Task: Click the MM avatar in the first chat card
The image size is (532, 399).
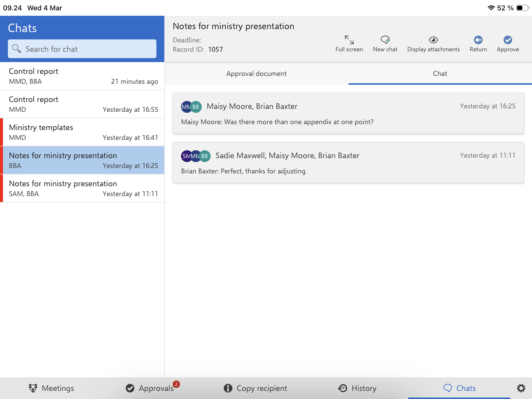Action: pyautogui.click(x=186, y=107)
